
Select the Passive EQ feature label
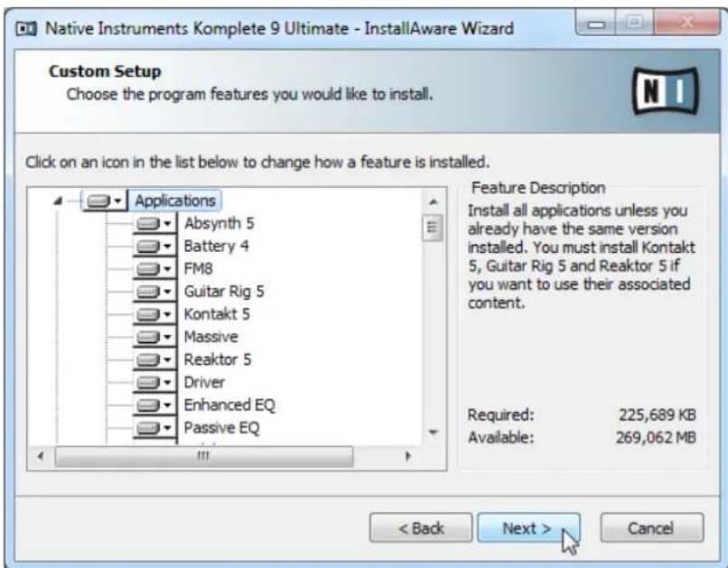222,428
